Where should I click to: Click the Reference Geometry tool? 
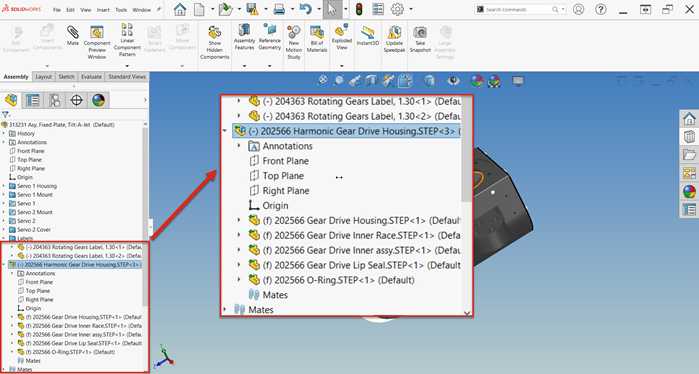click(x=270, y=37)
